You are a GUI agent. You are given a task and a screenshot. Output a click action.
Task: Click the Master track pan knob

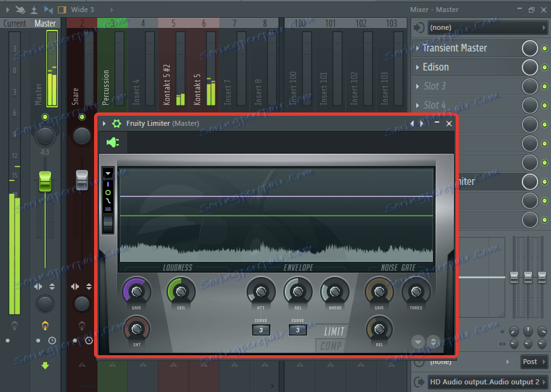[45, 137]
